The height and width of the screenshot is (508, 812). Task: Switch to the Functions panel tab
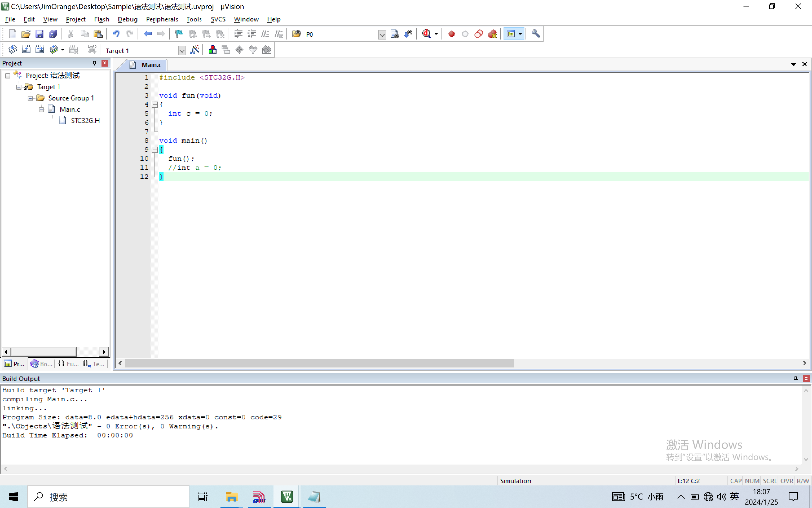click(68, 364)
